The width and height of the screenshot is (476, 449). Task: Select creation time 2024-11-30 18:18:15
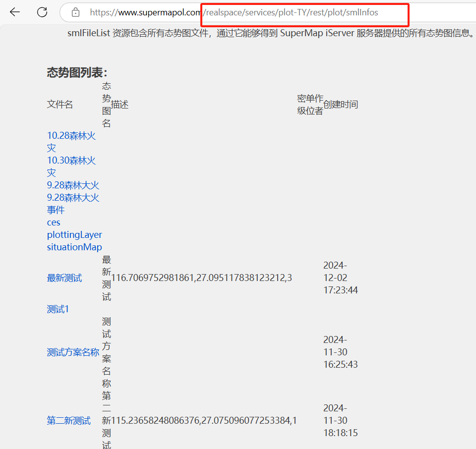[x=341, y=420]
